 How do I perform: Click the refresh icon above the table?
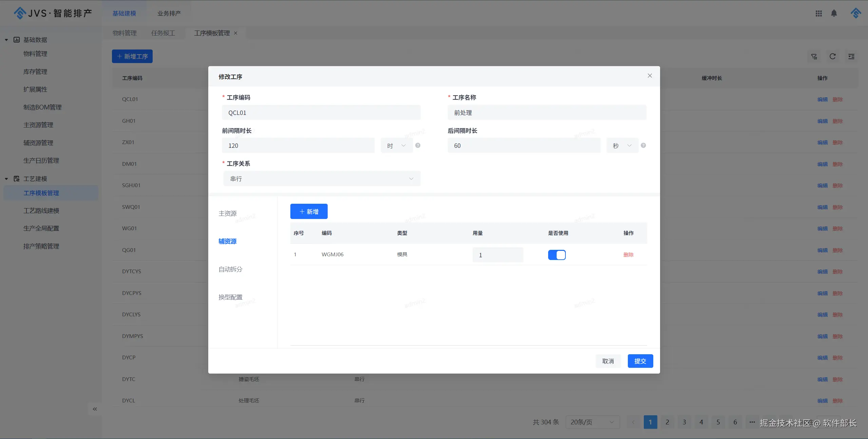click(832, 57)
